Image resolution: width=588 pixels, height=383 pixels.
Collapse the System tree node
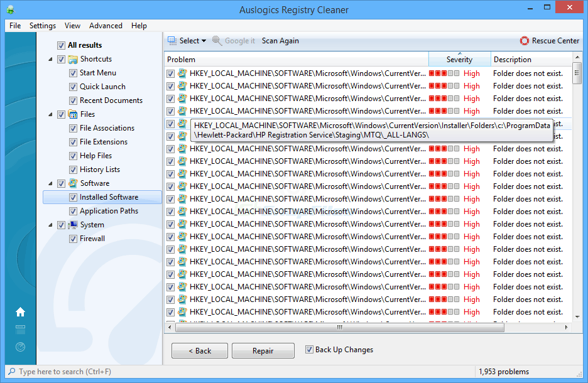click(50, 225)
